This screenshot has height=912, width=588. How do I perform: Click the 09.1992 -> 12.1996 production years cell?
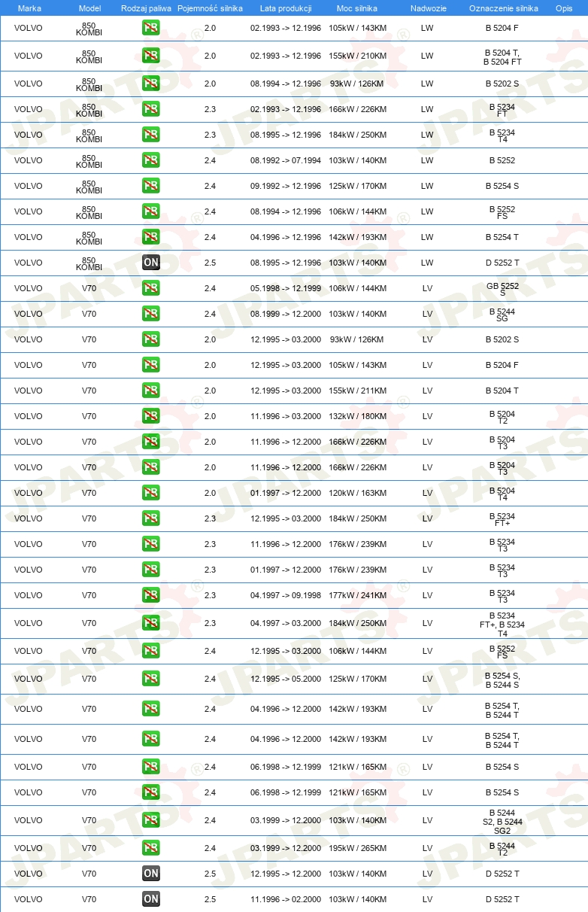tap(286, 186)
